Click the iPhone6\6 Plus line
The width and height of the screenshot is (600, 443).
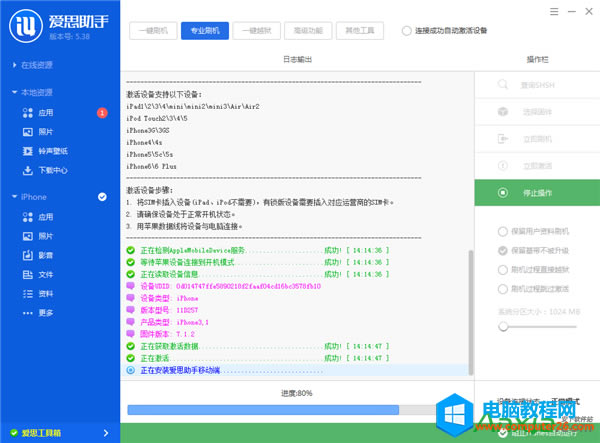(152, 166)
